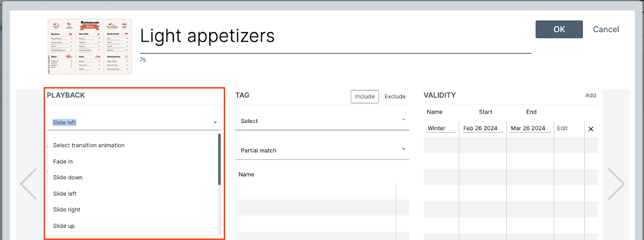Edit the Winter validity entry
The height and width of the screenshot is (240, 644).
pos(562,128)
